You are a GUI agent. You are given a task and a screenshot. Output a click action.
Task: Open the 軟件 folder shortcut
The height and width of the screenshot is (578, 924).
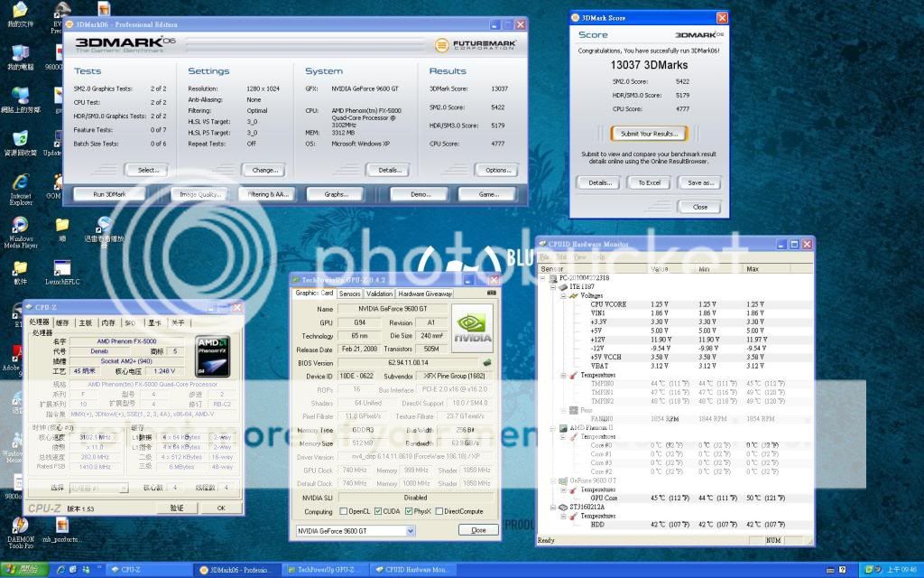point(20,273)
